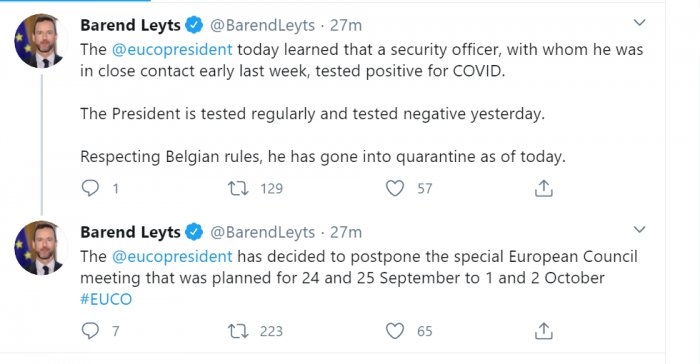
Task: Open the second tweet's 27m timestamp
Action: coord(346,232)
